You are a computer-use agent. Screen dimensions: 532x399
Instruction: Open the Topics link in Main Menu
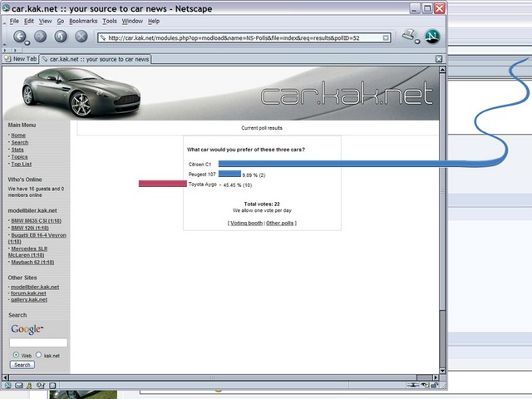tap(19, 157)
